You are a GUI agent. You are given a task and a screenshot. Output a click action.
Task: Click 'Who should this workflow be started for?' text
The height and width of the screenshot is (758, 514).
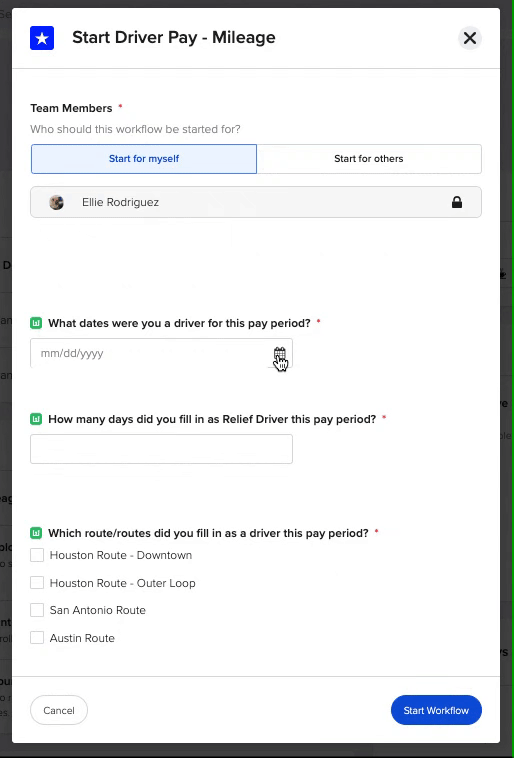(135, 130)
